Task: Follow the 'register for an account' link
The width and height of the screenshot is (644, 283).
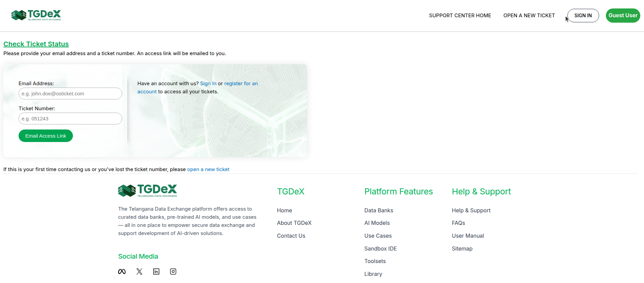Action: coord(241,84)
